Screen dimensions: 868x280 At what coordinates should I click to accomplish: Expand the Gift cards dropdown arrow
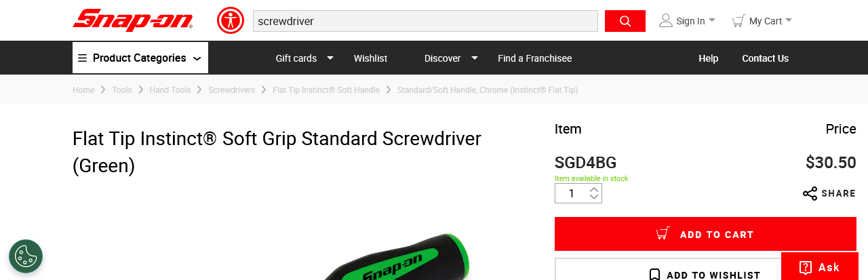click(330, 58)
